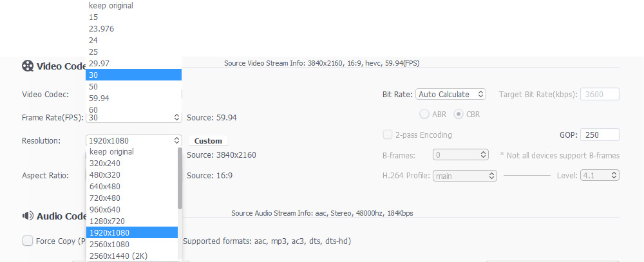
Task: Select the CBR radio button
Action: click(x=459, y=114)
